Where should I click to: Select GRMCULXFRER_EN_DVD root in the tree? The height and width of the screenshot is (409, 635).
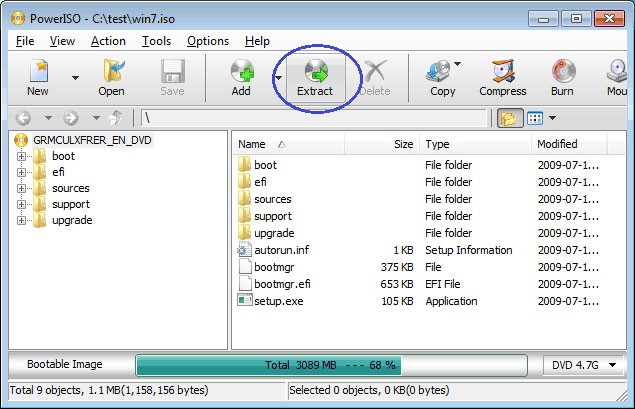coord(92,140)
